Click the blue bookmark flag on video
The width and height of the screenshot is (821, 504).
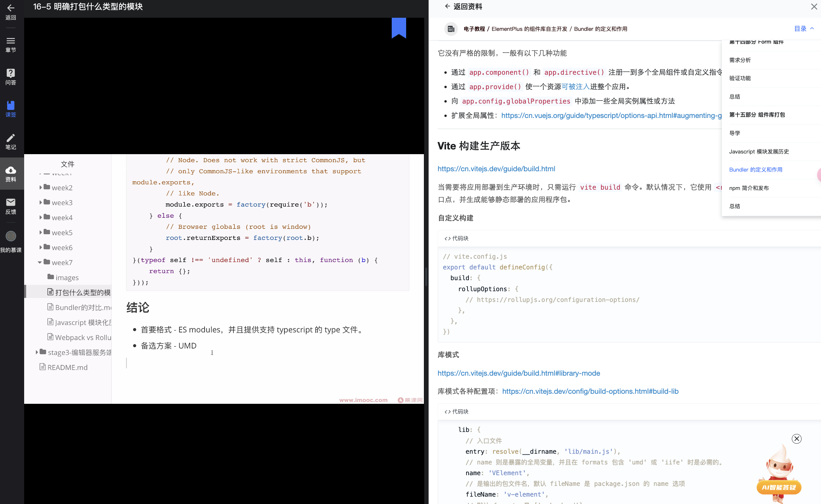coord(399,28)
